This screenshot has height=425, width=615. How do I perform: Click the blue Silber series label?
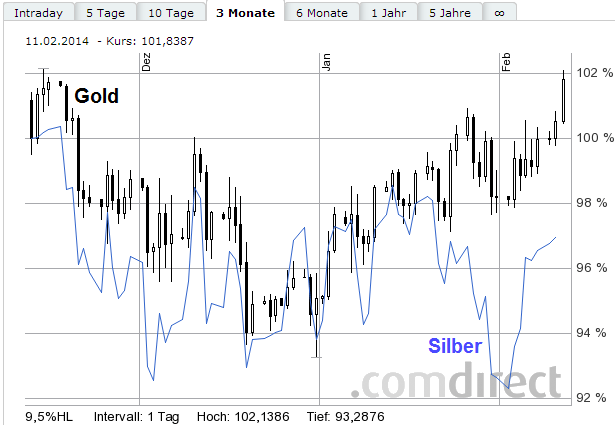[455, 346]
